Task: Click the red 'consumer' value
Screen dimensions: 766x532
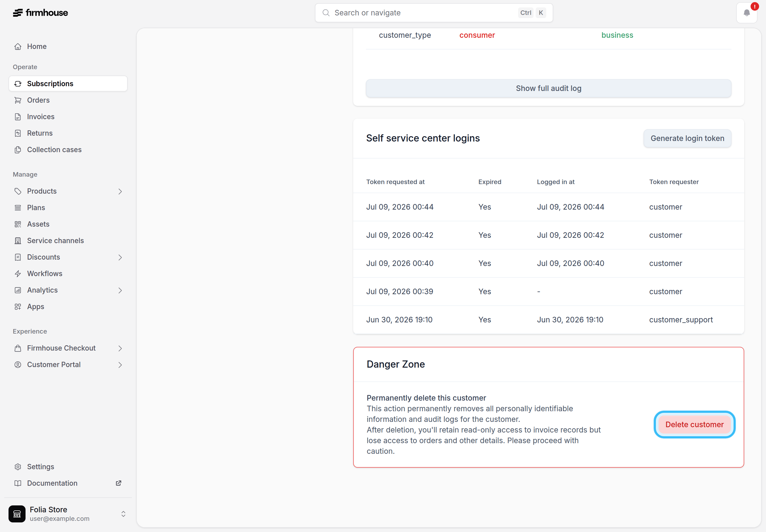Action: pyautogui.click(x=477, y=35)
